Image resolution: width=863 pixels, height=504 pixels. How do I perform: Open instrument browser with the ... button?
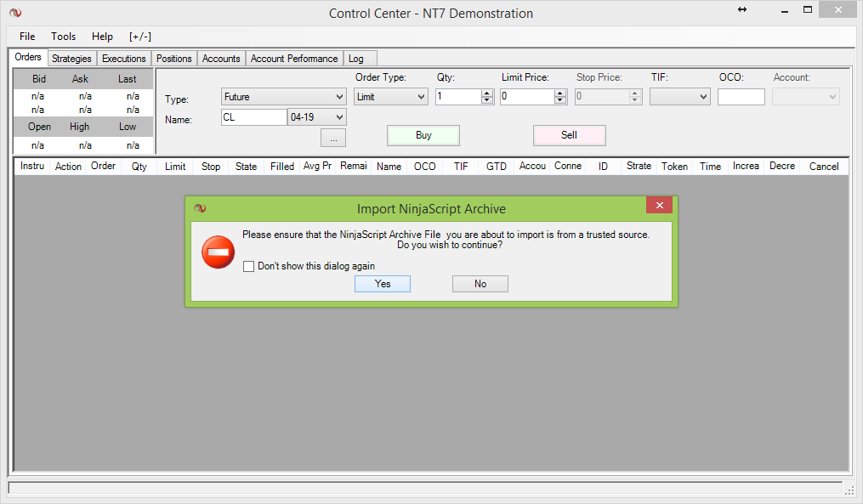point(333,138)
